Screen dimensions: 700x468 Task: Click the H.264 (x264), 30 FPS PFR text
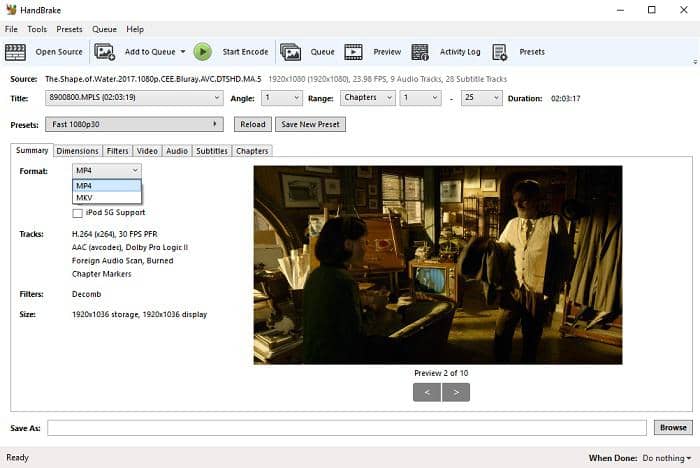[x=115, y=234]
